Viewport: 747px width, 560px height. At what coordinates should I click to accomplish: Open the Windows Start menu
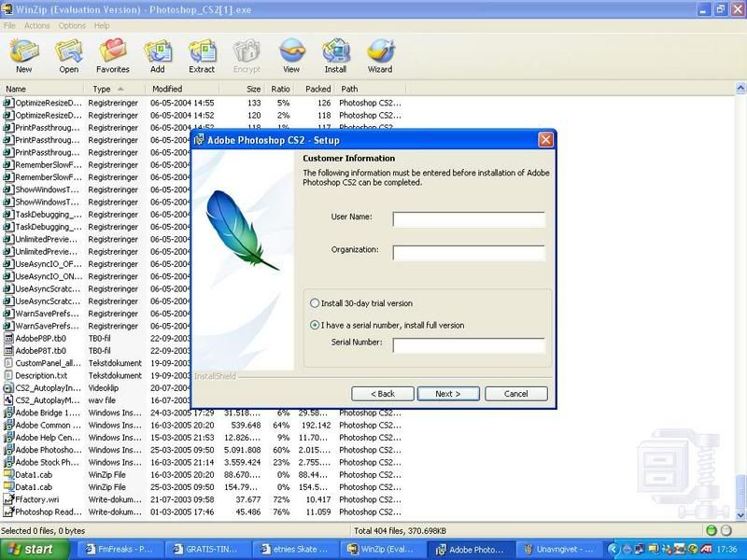[34, 550]
